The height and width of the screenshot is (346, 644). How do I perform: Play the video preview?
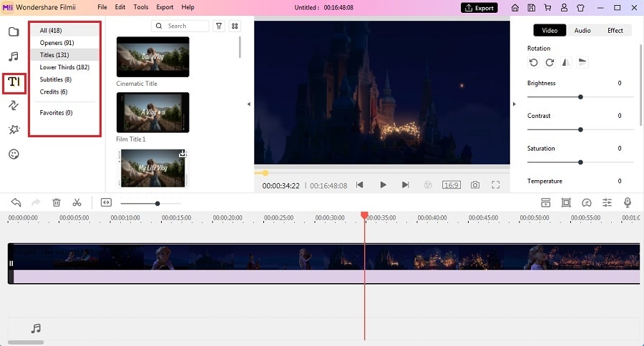[383, 184]
